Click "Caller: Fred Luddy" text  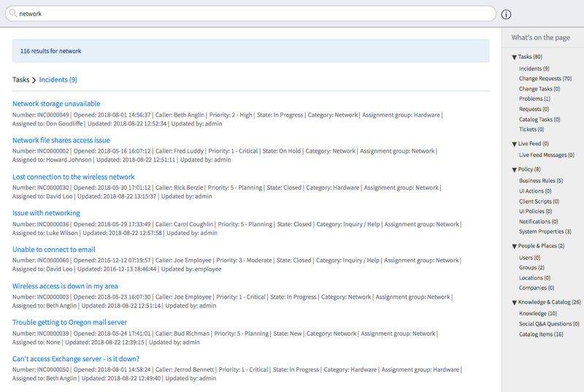[180, 151]
